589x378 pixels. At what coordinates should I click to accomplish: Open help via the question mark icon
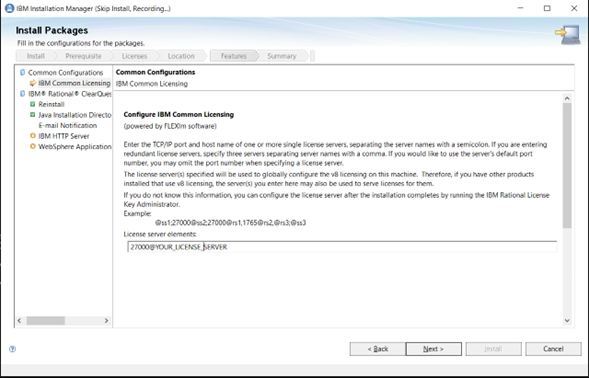tap(12, 349)
